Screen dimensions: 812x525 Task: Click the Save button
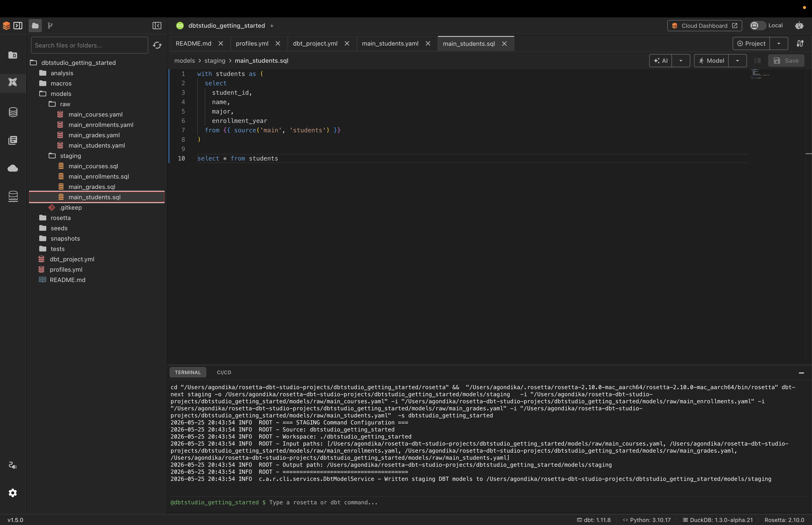(x=786, y=61)
